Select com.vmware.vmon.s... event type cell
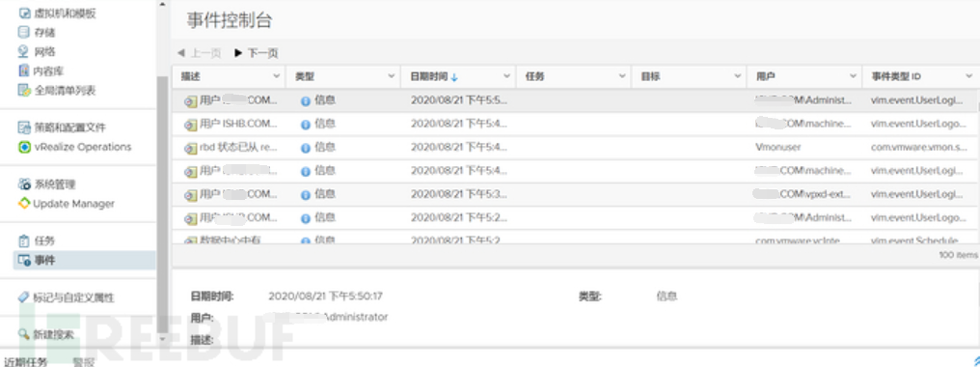The width and height of the screenshot is (980, 367). 918,147
